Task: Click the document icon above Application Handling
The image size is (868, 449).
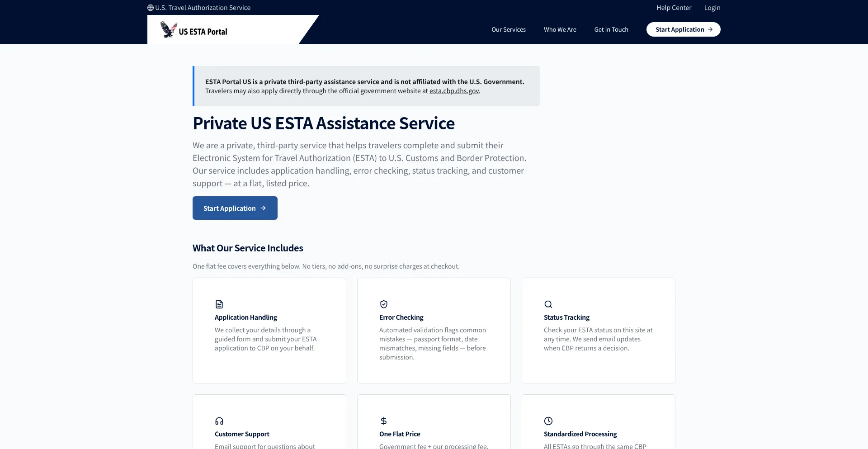Action: click(x=219, y=304)
